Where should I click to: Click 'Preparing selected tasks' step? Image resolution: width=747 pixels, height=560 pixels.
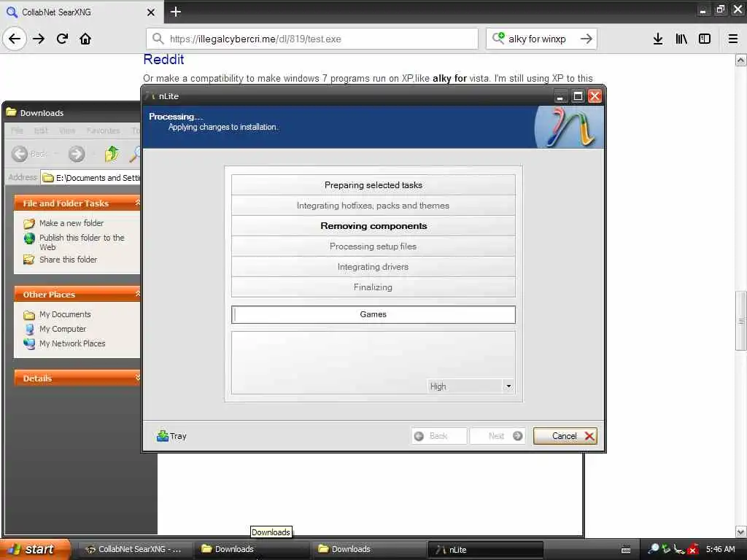tap(373, 184)
